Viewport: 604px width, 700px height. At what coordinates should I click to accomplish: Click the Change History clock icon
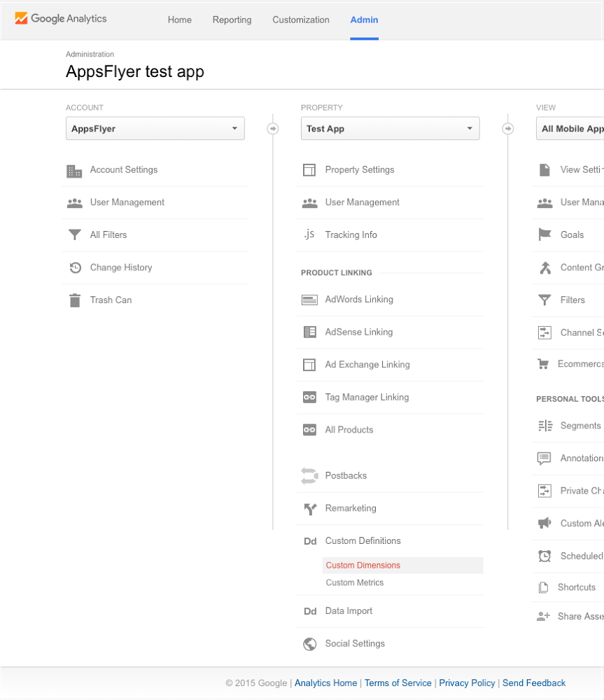(75, 267)
